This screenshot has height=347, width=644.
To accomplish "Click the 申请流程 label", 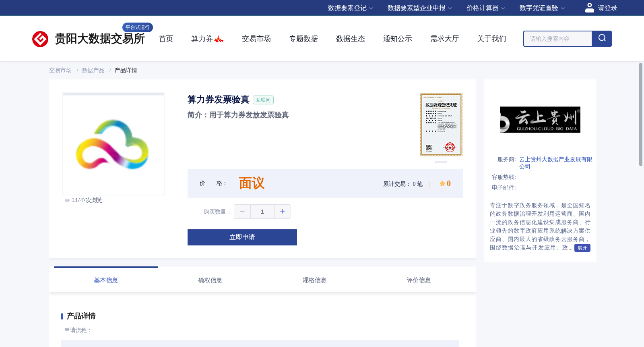I will (x=78, y=330).
